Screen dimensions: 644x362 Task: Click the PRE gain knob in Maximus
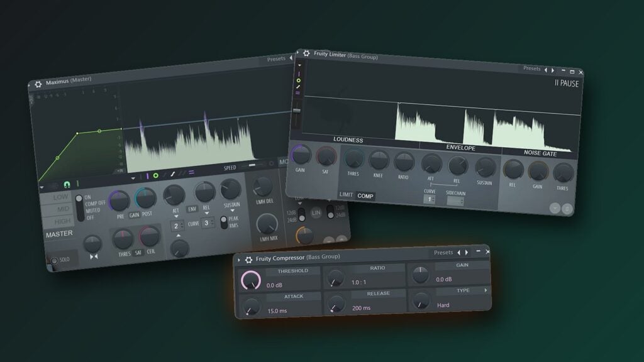tap(119, 201)
